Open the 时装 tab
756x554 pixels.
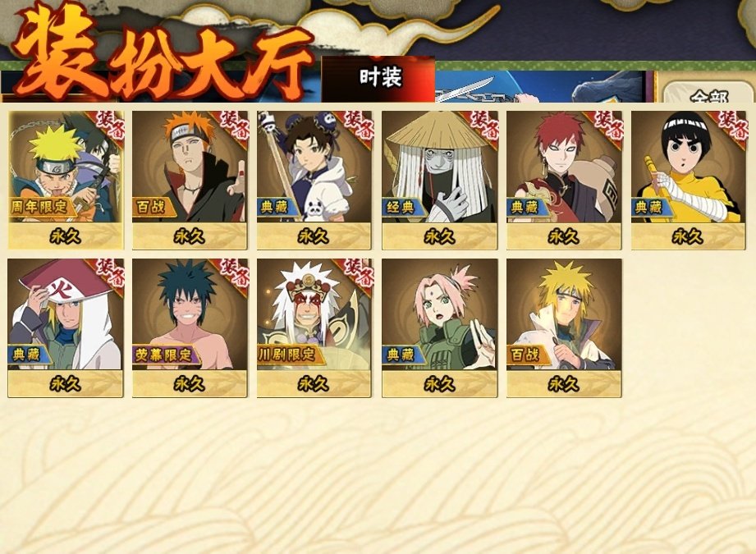point(378,79)
